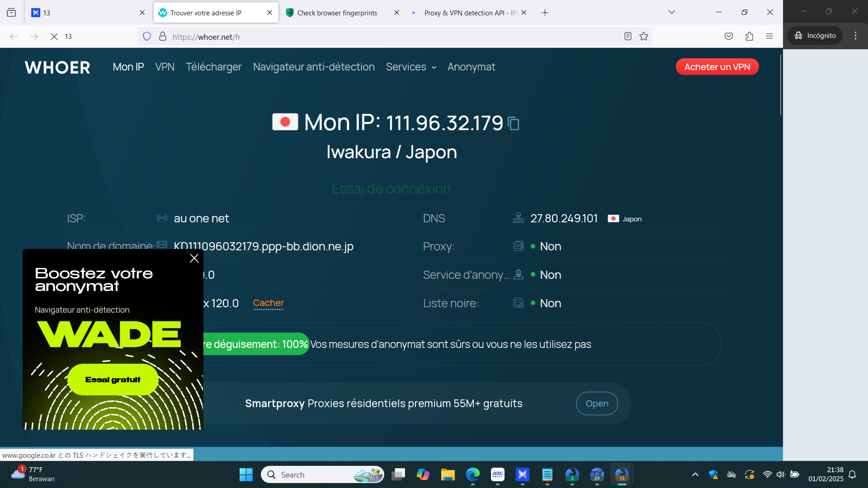This screenshot has height=488, width=868.
Task: Switch to Check browser fingerprints tab
Action: point(337,13)
